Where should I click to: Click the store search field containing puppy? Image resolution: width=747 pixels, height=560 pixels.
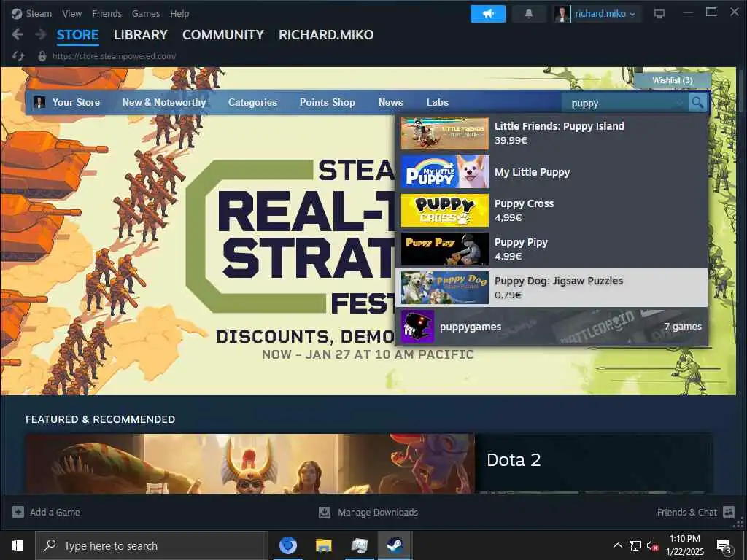pos(624,103)
